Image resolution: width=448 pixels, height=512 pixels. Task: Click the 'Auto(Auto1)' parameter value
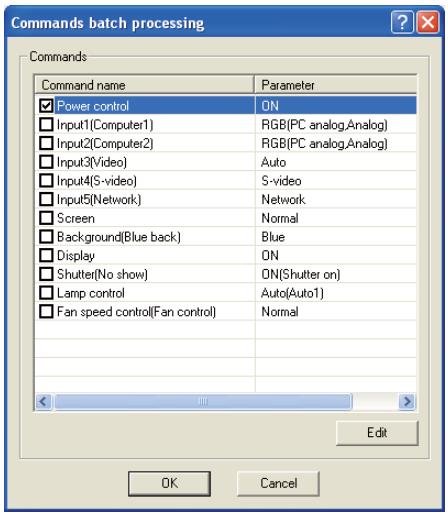pos(292,293)
